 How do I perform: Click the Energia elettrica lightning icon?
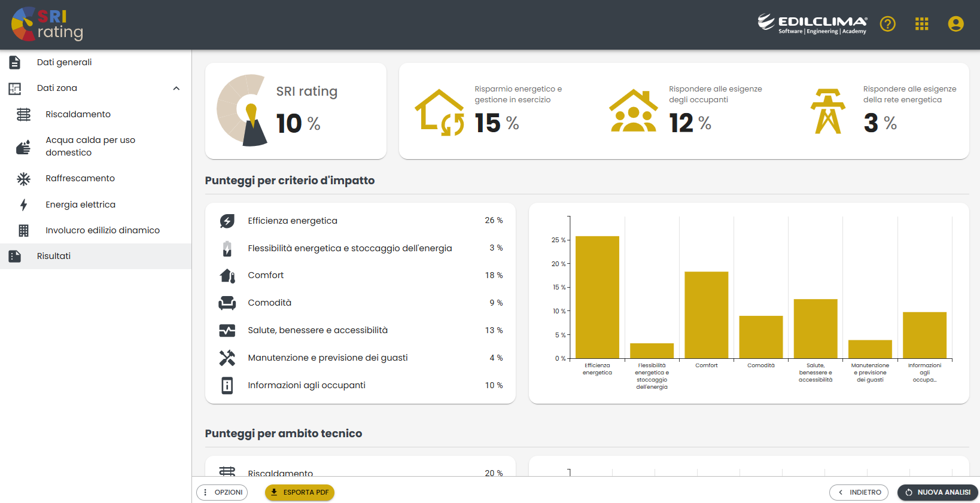click(x=23, y=205)
